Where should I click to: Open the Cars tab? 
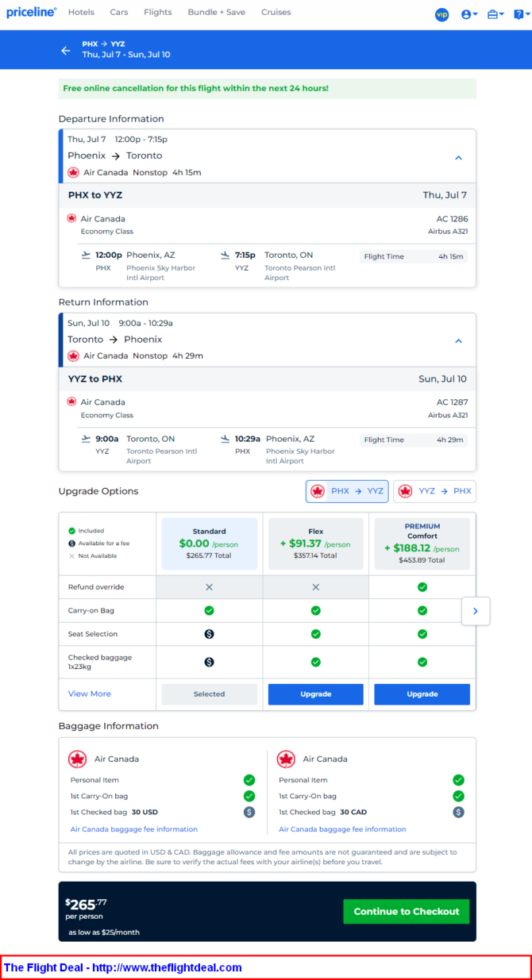pos(119,13)
